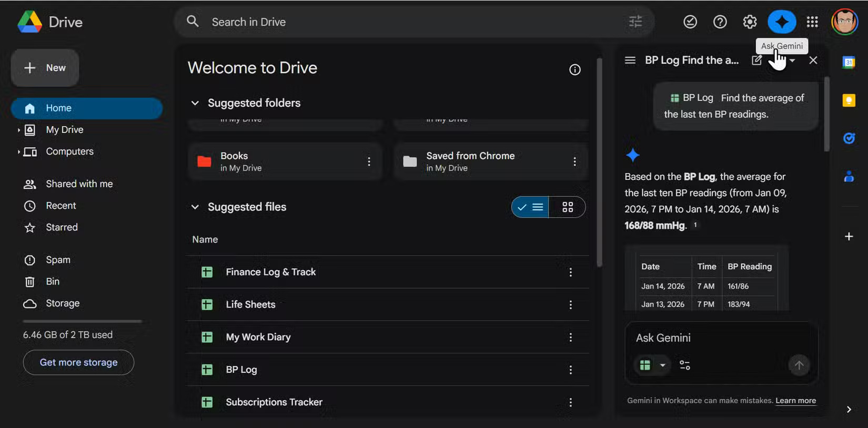Click the Gemini send arrow button
Viewport: 868px width, 428px height.
pyautogui.click(x=799, y=365)
